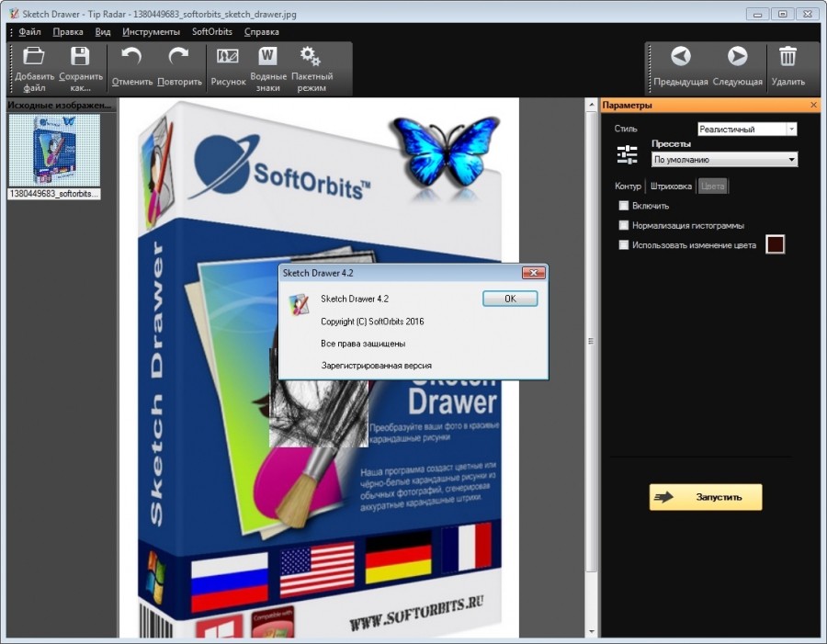Click the Зарегистрированная версия text
This screenshot has width=827, height=644.
coord(377,365)
